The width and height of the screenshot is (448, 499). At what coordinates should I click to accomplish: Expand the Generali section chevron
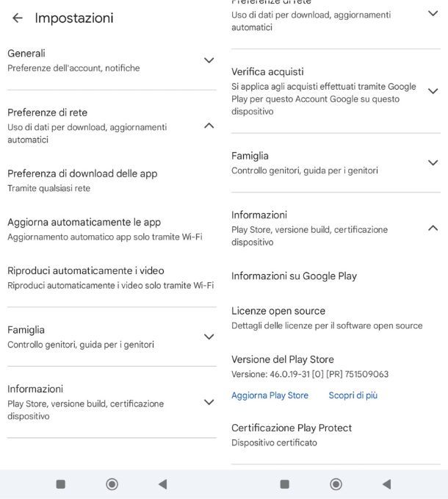209,60
